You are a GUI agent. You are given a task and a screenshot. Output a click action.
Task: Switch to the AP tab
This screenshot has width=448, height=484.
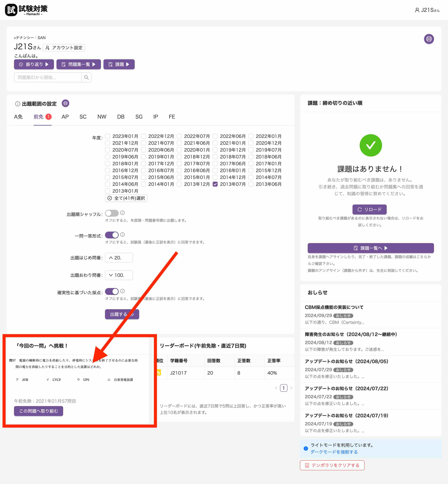[65, 117]
